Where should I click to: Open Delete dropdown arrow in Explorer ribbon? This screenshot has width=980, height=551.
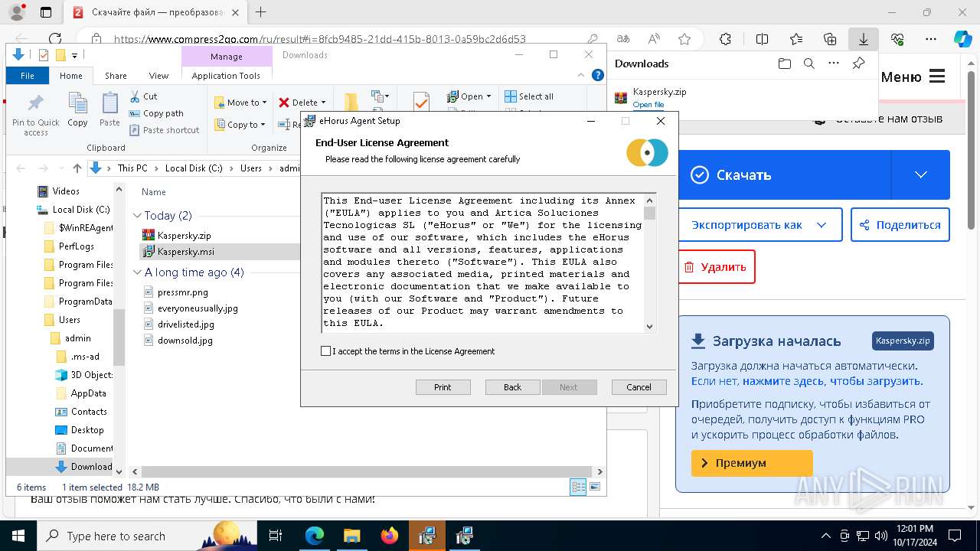coord(323,103)
